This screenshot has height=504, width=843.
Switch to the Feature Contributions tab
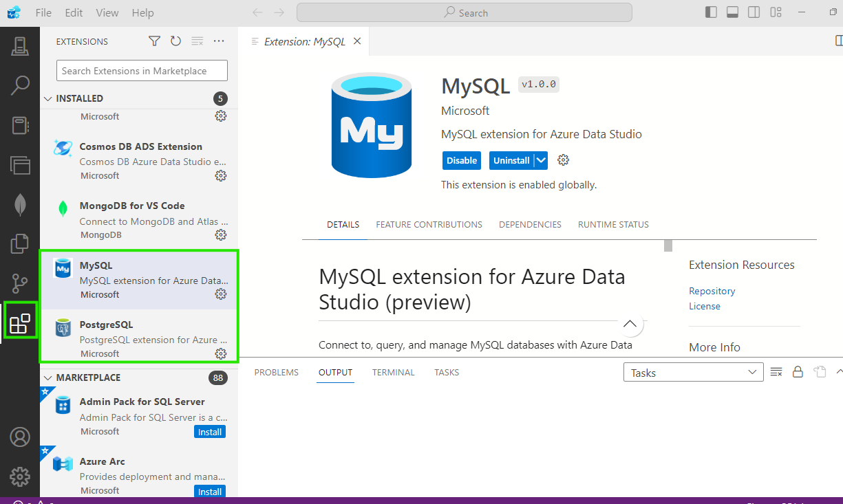pos(429,225)
